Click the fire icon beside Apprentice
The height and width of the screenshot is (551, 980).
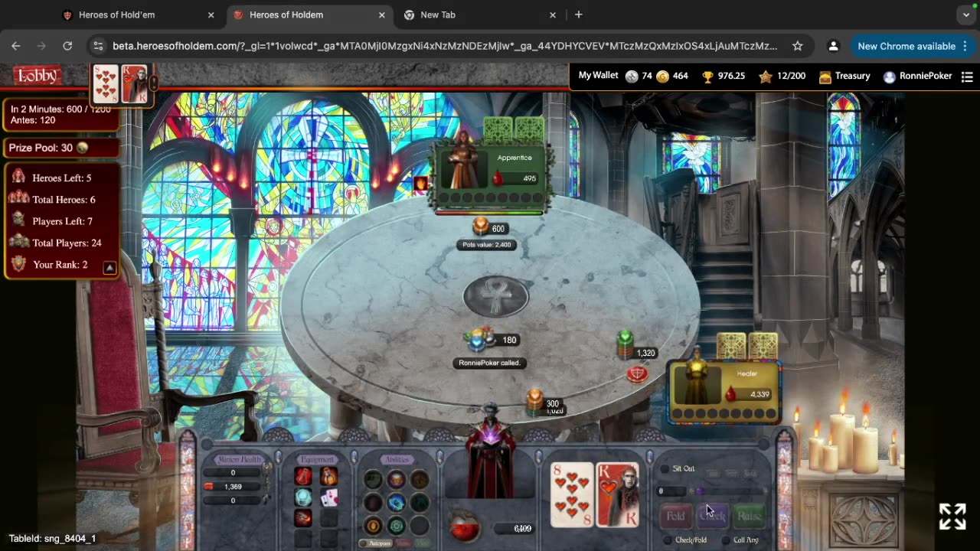tap(420, 184)
